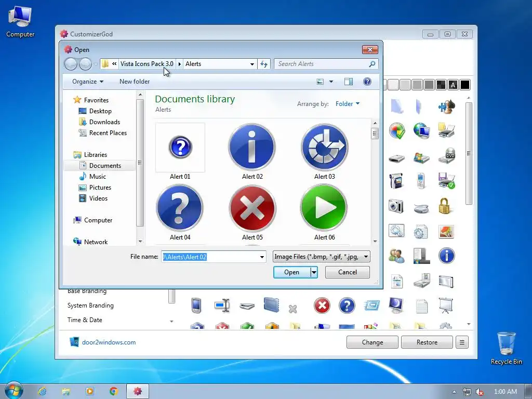
Task: Select the globe with monitor icon in CustomizerGod
Action: tap(421, 131)
